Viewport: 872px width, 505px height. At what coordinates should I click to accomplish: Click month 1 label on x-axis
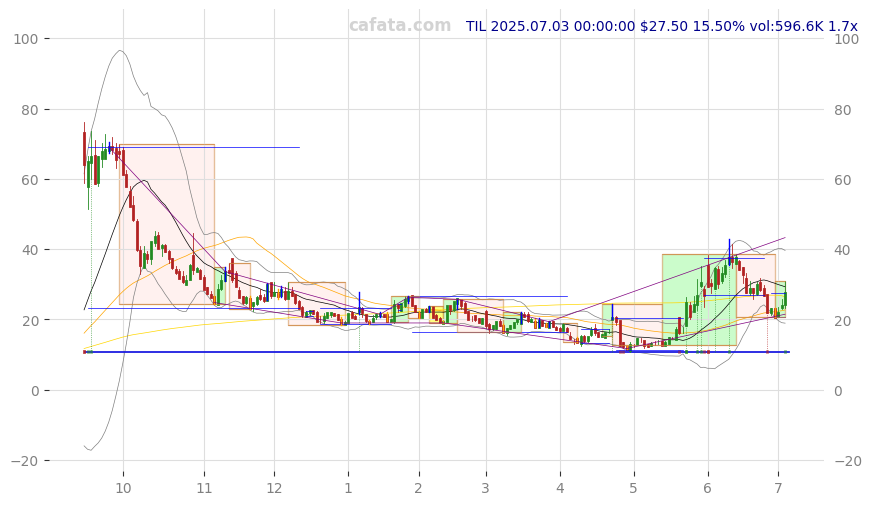(348, 488)
